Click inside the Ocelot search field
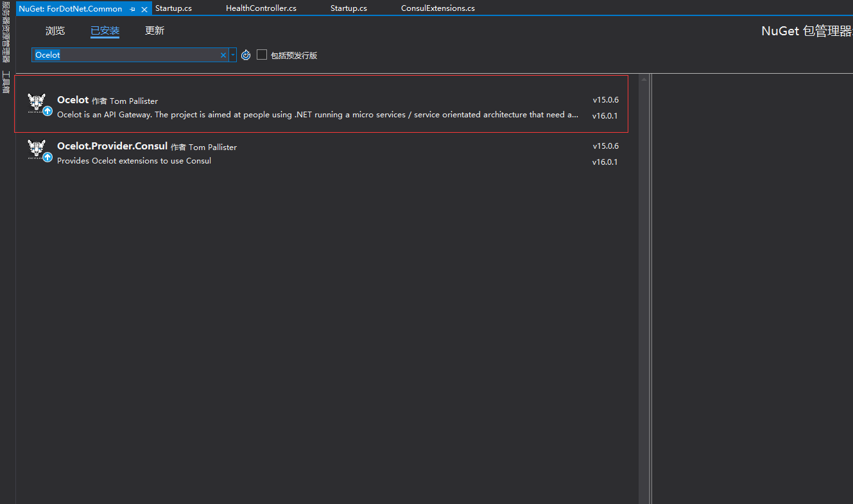853x504 pixels. pos(128,55)
